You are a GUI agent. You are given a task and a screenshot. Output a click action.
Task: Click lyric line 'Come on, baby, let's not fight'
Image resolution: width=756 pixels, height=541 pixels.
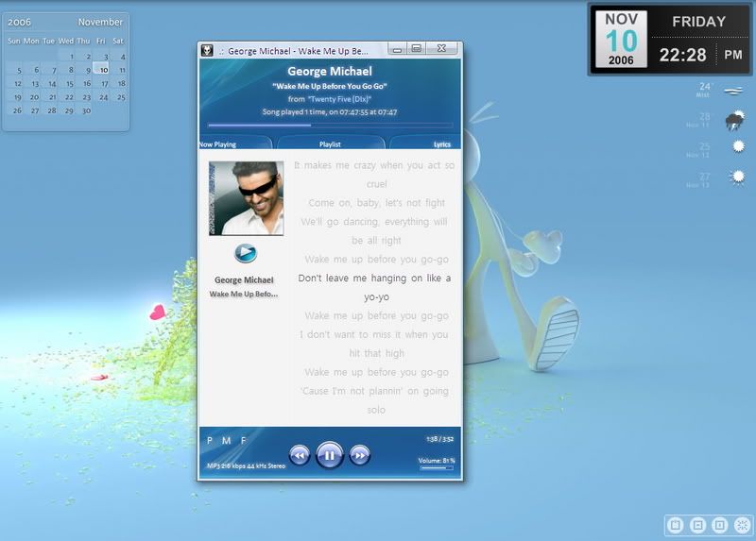376,203
